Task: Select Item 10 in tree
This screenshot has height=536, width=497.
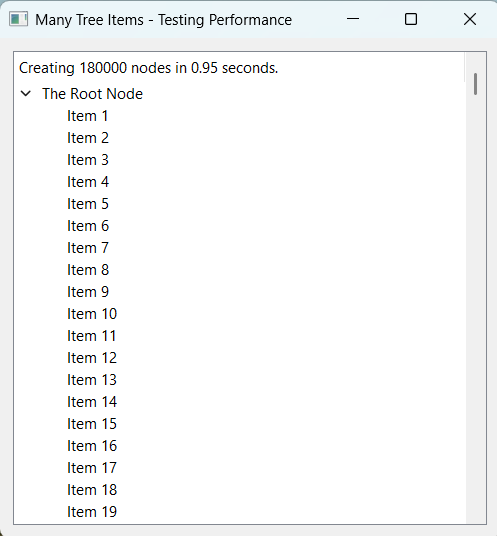Action: click(92, 314)
